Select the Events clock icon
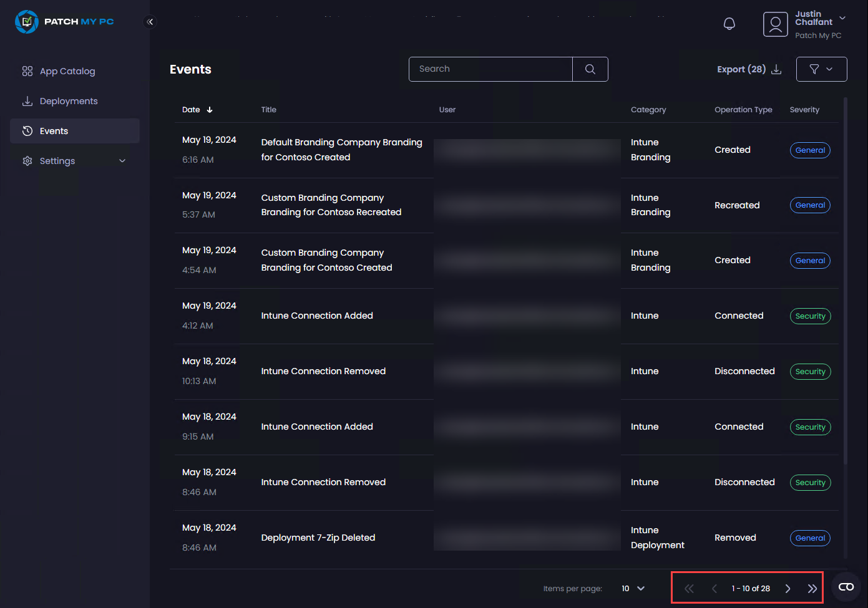 27,130
